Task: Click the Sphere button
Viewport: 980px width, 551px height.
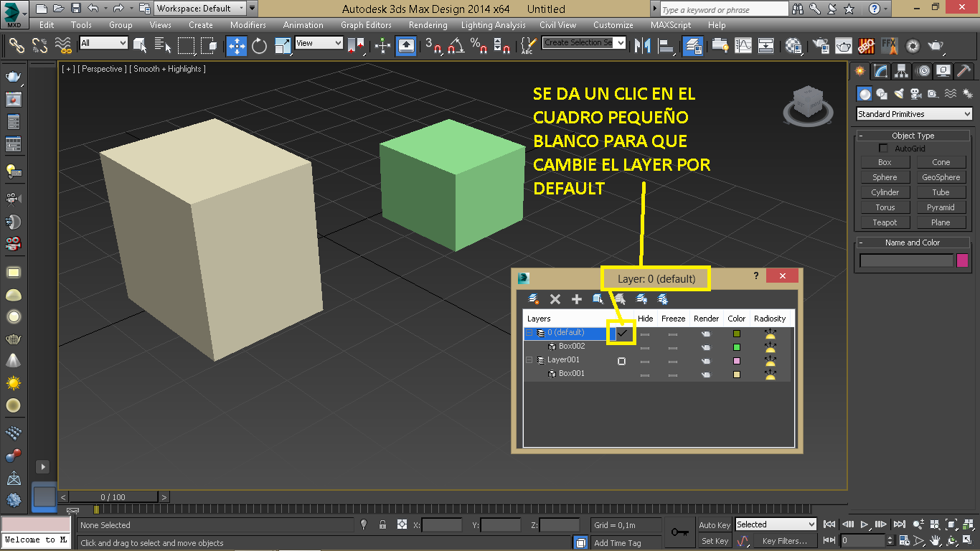Action: pos(885,177)
